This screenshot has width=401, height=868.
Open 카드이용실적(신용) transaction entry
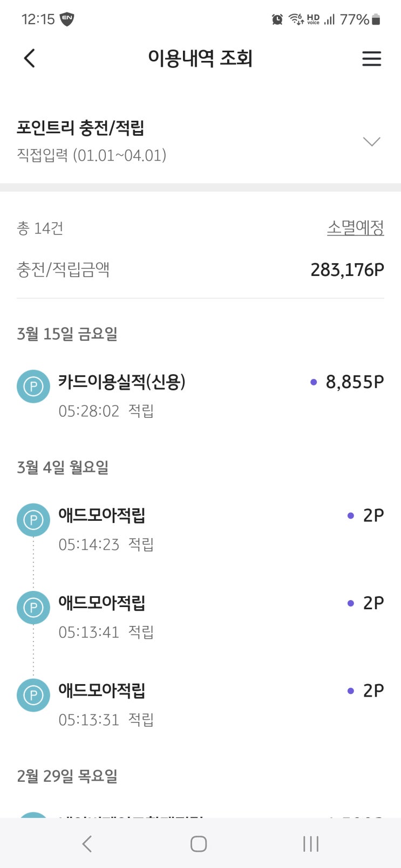pos(122,382)
